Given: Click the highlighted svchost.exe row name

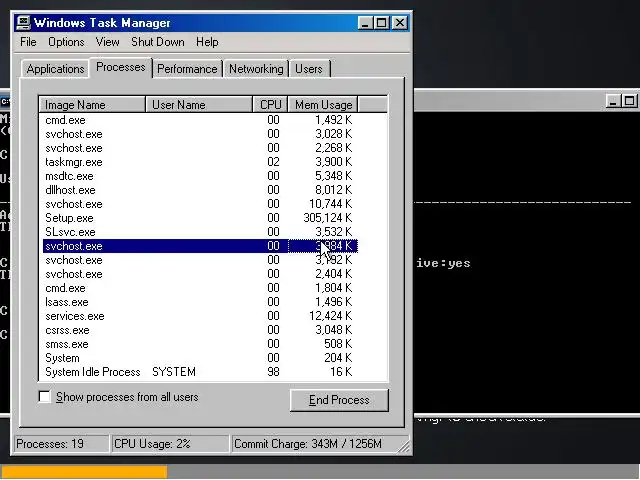Looking at the screenshot, I should click(74, 246).
